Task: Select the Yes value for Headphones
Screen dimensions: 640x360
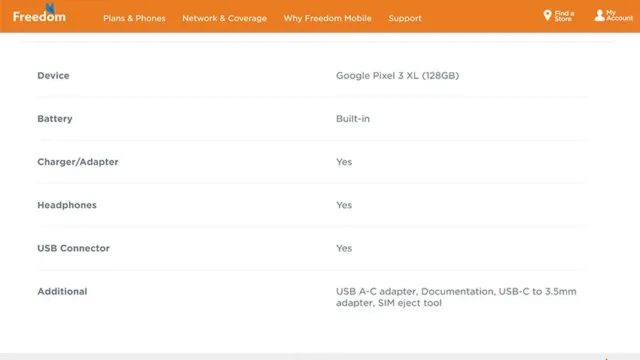Action: (344, 205)
